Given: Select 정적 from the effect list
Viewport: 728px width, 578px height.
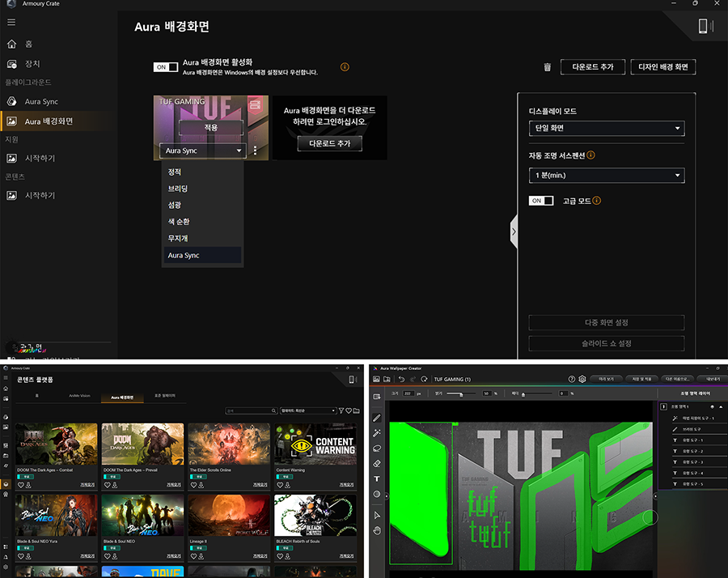Looking at the screenshot, I should tap(202, 172).
